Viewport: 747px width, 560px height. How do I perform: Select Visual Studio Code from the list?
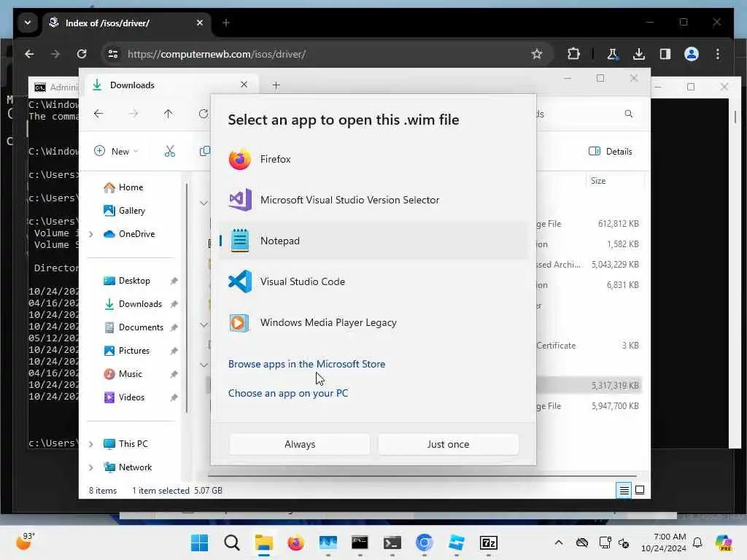click(373, 281)
